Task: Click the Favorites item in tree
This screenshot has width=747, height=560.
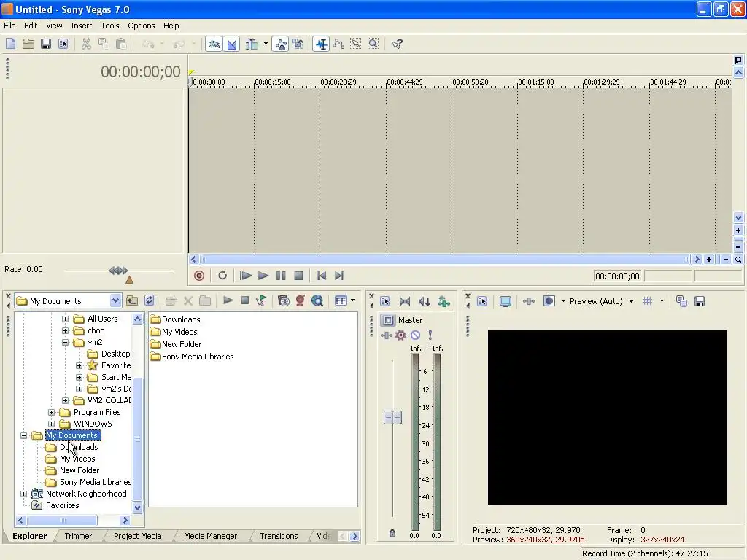Action: pyautogui.click(x=55, y=505)
